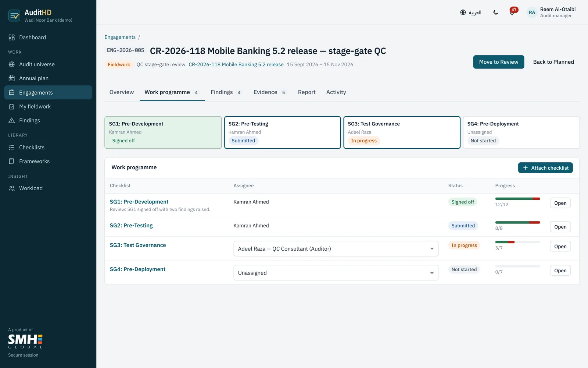
Task: Open the Evidence tab
Action: (x=269, y=92)
